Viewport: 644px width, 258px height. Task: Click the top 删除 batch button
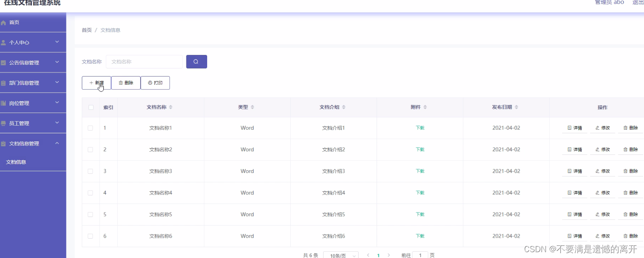click(x=126, y=83)
